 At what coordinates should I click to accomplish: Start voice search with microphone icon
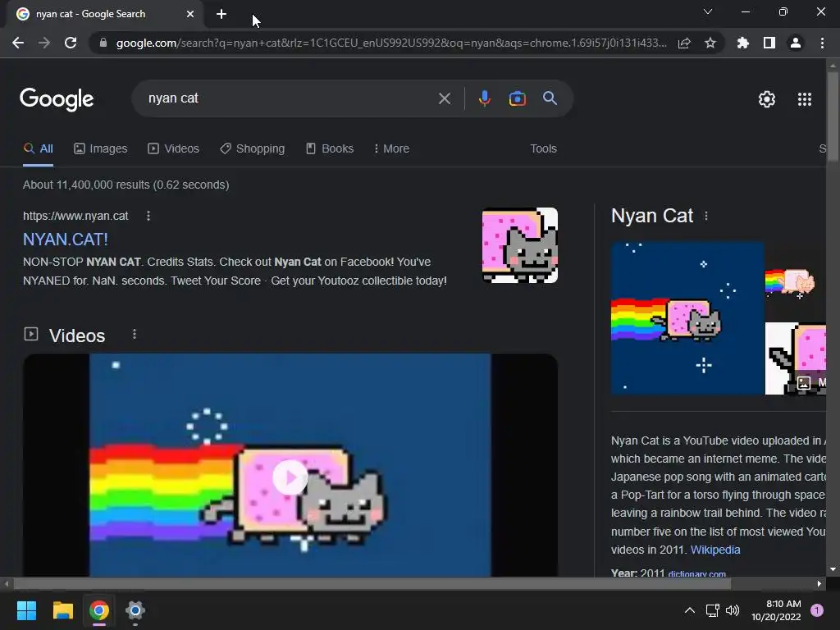(484, 98)
